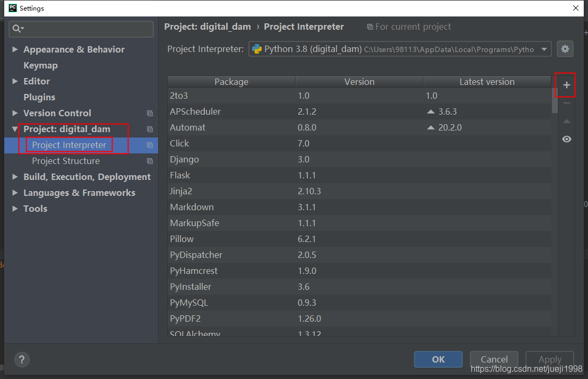Expand Languages & Frameworks section
The height and width of the screenshot is (379, 588).
pyautogui.click(x=15, y=193)
